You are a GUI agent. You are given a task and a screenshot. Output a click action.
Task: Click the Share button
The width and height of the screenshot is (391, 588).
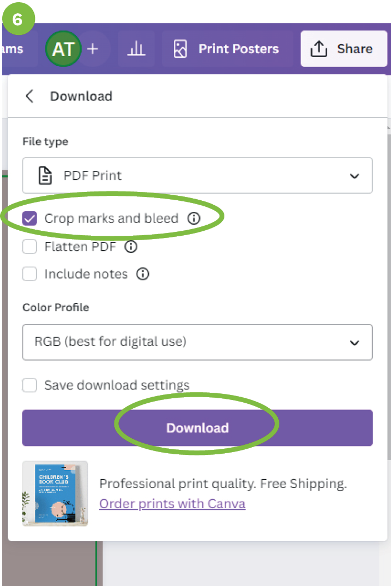[x=343, y=49]
